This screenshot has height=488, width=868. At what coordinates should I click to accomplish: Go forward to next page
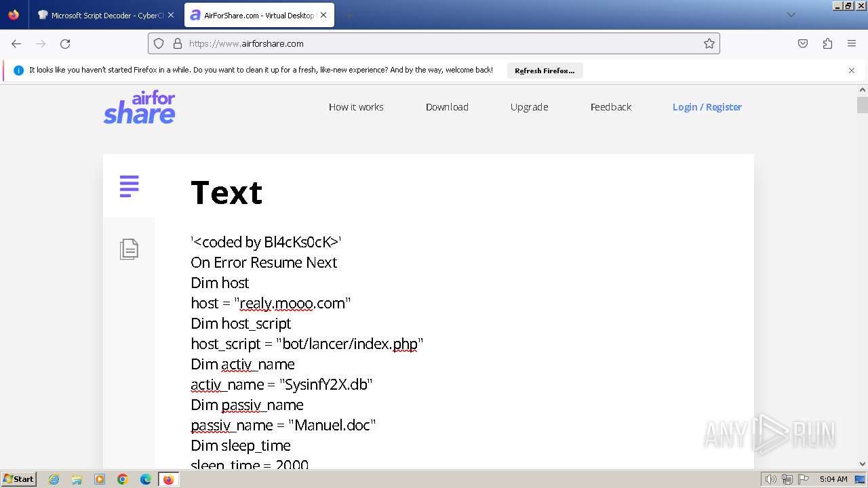point(41,43)
